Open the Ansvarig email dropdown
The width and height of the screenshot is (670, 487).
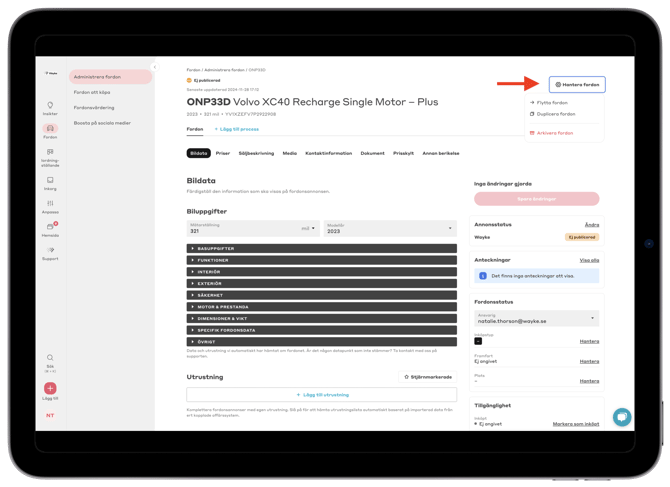pyautogui.click(x=536, y=318)
